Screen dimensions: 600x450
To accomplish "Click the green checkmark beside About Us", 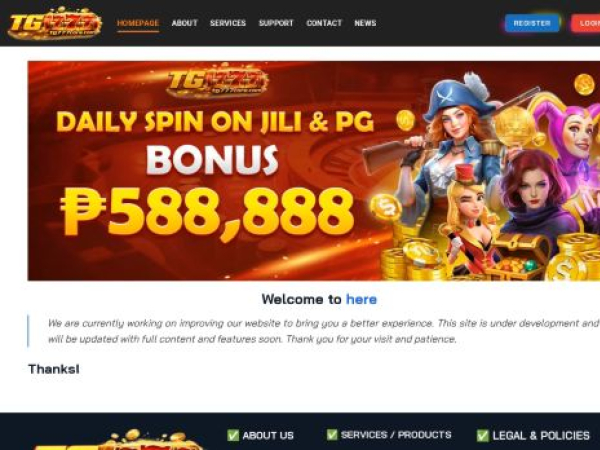I will tap(233, 435).
